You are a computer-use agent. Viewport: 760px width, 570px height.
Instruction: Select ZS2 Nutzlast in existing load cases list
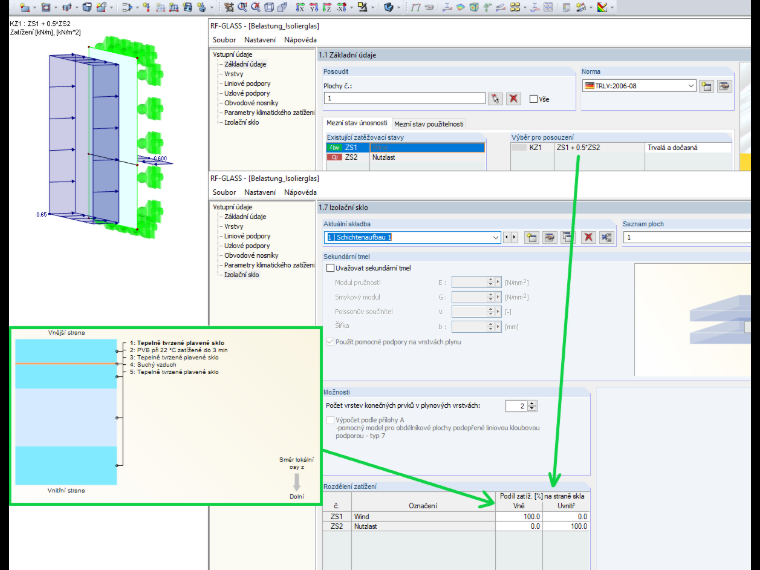point(405,158)
